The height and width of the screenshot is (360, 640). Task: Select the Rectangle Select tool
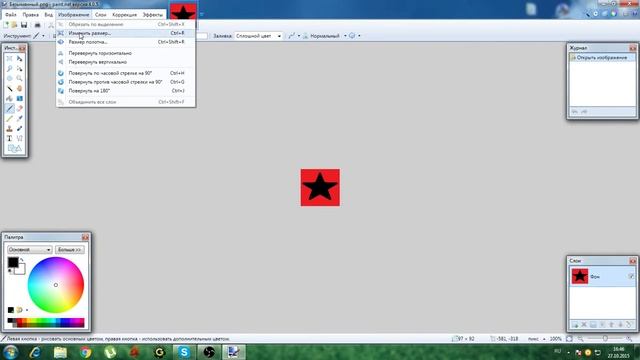pos(9,59)
